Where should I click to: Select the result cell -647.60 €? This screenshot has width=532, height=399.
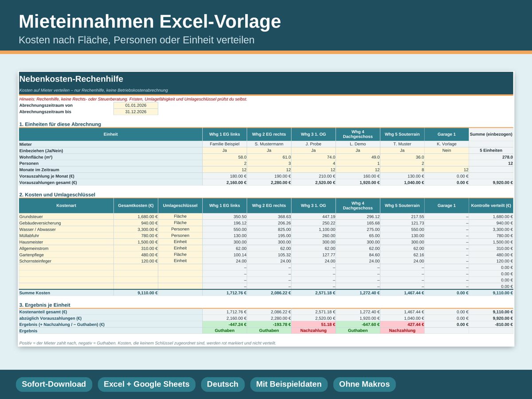click(x=358, y=325)
